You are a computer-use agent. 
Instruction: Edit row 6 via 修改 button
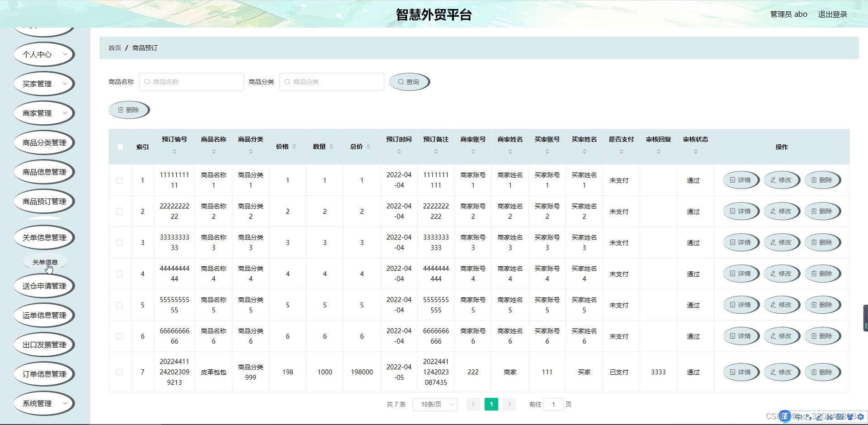click(x=781, y=336)
